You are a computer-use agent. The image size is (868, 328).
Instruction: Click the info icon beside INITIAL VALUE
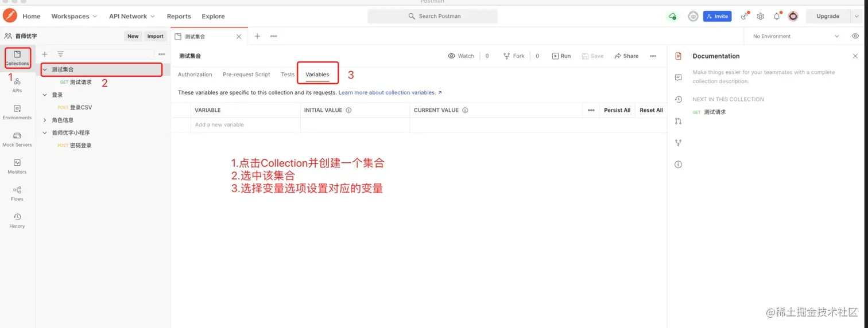tap(348, 110)
